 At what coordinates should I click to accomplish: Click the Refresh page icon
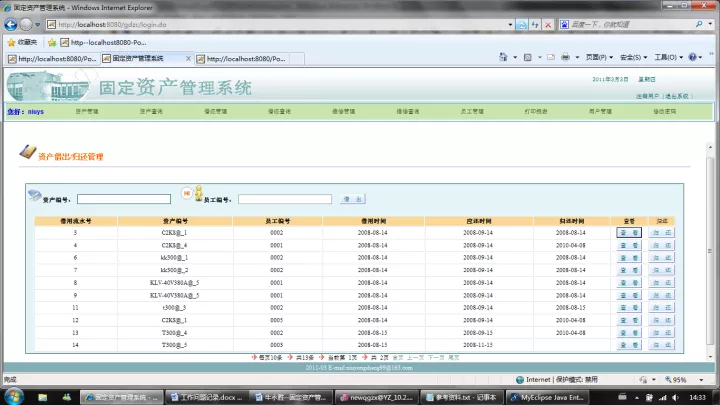point(535,25)
